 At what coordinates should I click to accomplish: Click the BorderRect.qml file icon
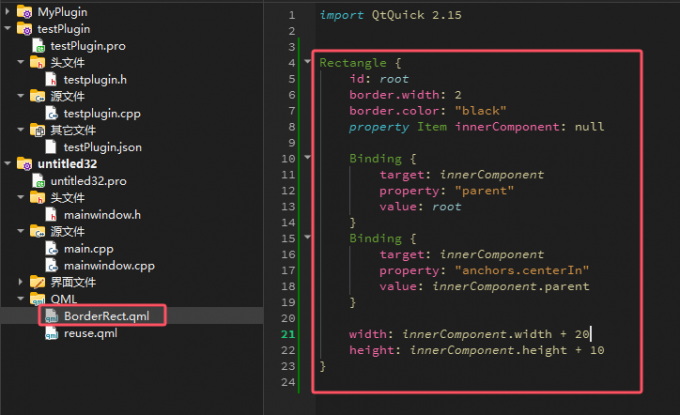[x=51, y=315]
